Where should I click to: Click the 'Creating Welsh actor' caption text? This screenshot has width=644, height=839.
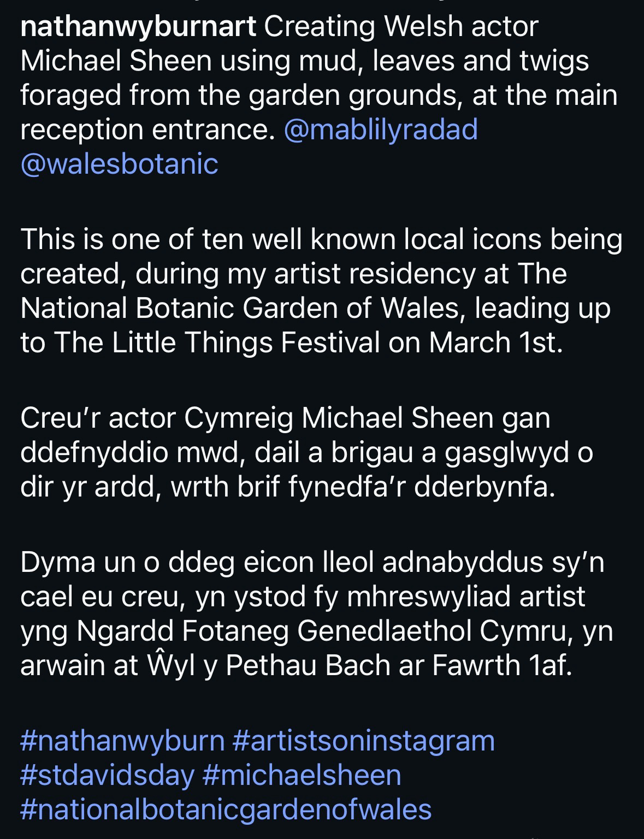click(x=401, y=27)
